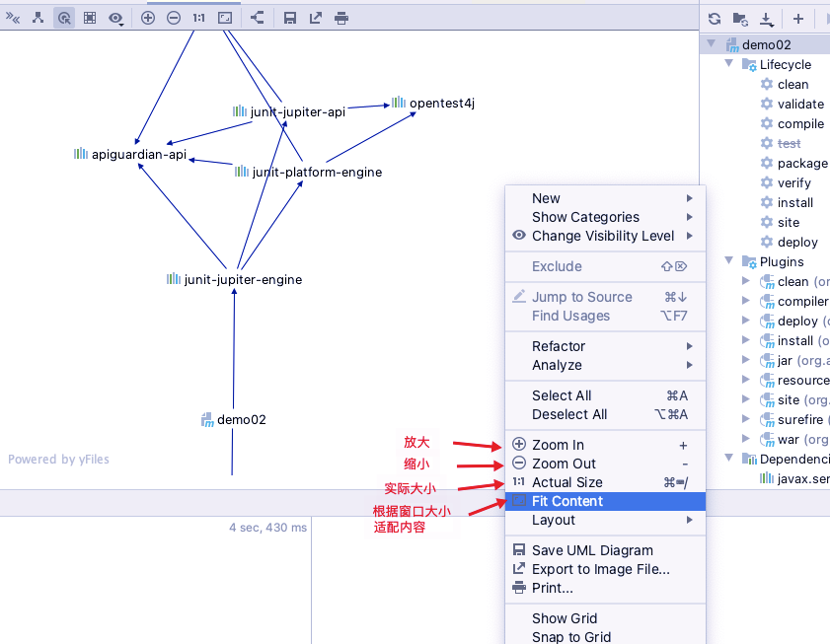Select the clean lifecycle goal
This screenshot has width=830, height=644.
(785, 84)
